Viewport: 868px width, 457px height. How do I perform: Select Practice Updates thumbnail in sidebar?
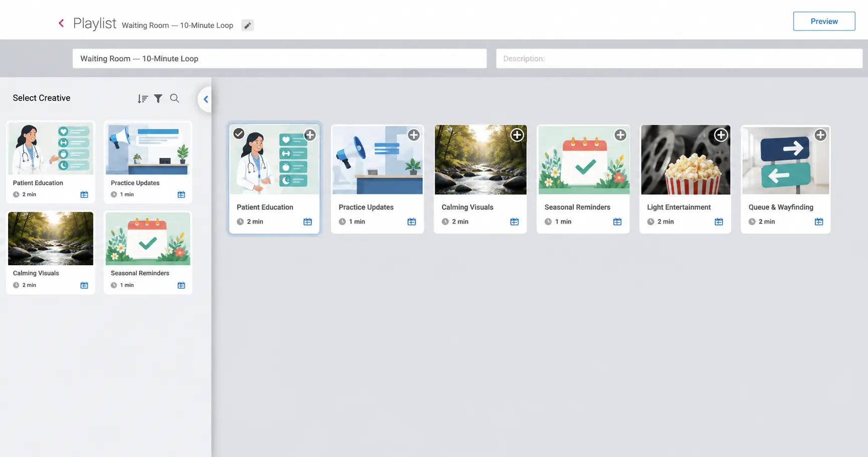[148, 149]
